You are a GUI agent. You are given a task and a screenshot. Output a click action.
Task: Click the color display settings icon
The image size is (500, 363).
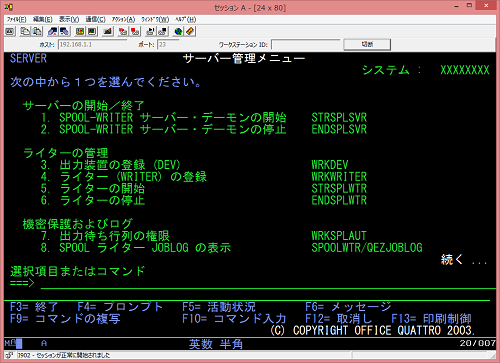coord(80,31)
